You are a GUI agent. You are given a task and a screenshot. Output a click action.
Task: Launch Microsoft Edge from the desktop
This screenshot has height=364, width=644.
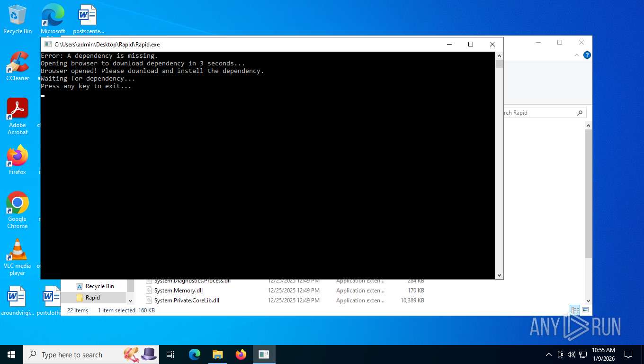tap(53, 19)
